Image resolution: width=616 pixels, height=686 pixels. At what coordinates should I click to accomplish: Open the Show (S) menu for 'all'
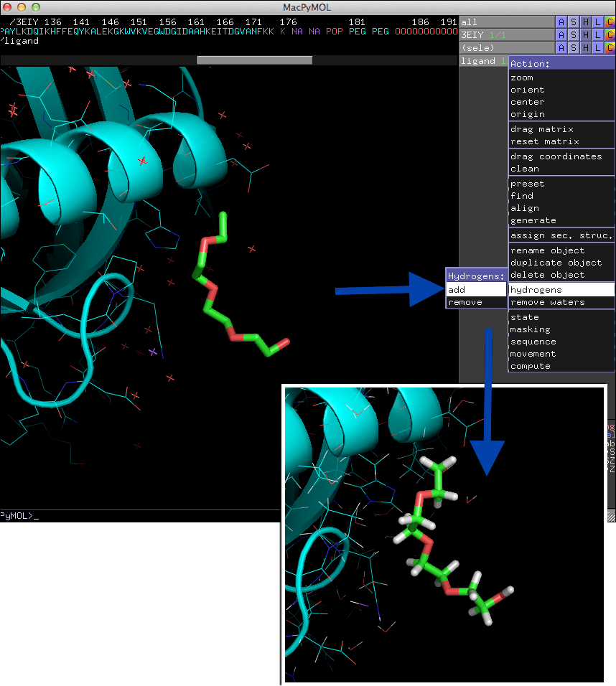coord(574,22)
